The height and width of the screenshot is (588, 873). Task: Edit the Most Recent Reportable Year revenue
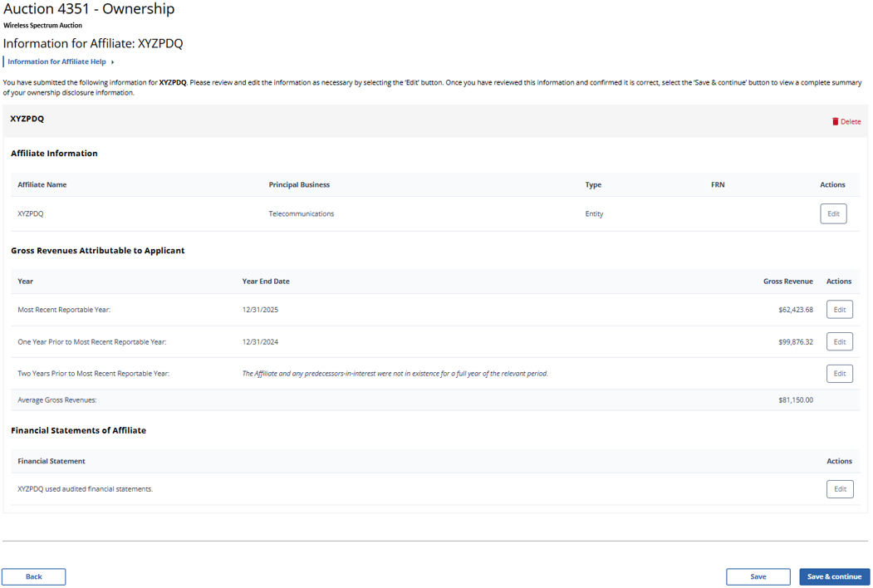(x=840, y=310)
